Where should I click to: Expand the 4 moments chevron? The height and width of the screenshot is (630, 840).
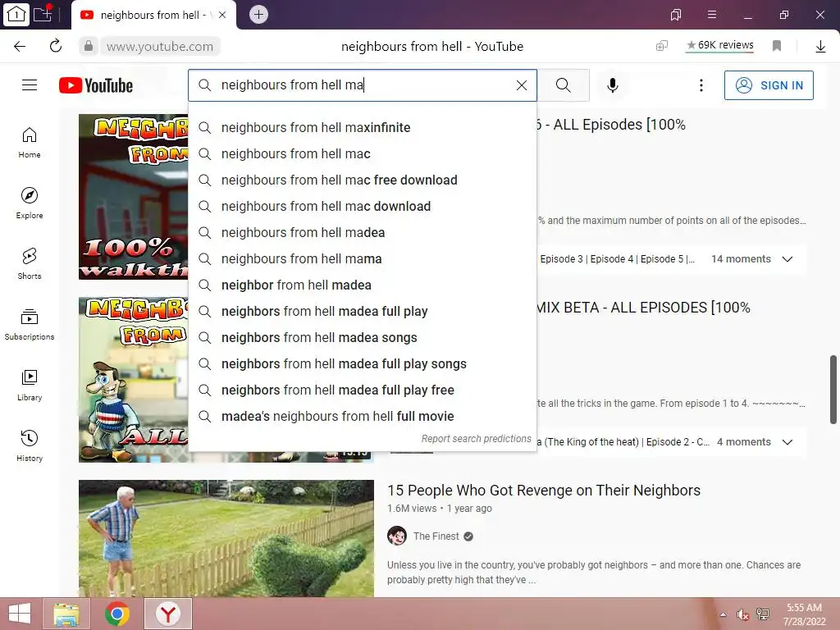tap(787, 442)
